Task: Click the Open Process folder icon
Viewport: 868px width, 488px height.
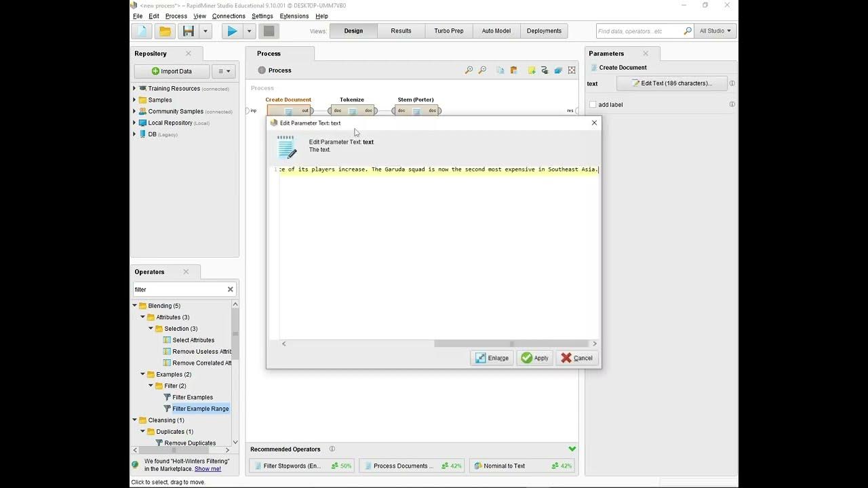Action: tap(165, 31)
